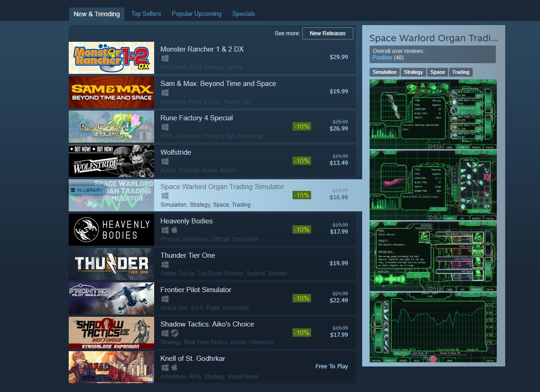Open the Frontier Pilot Simulator title link

(195, 290)
